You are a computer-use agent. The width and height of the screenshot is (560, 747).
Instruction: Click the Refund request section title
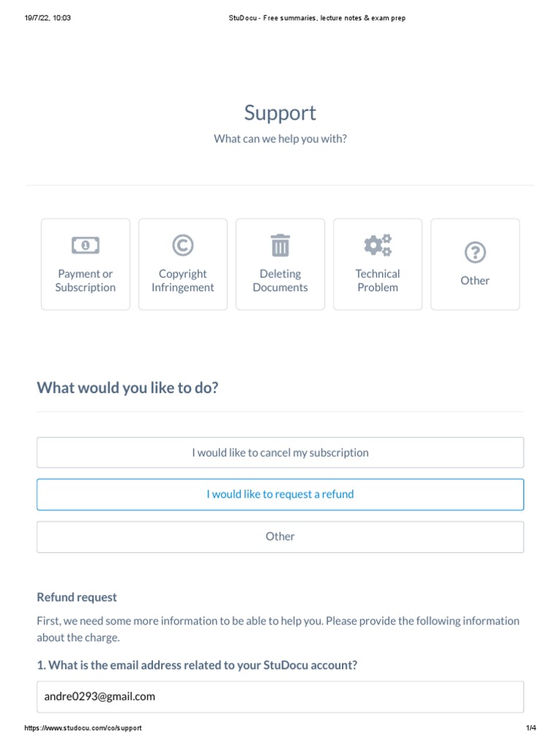point(77,597)
